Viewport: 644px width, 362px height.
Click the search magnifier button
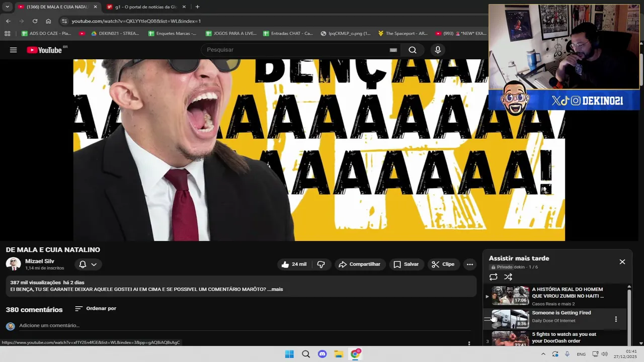point(413,50)
